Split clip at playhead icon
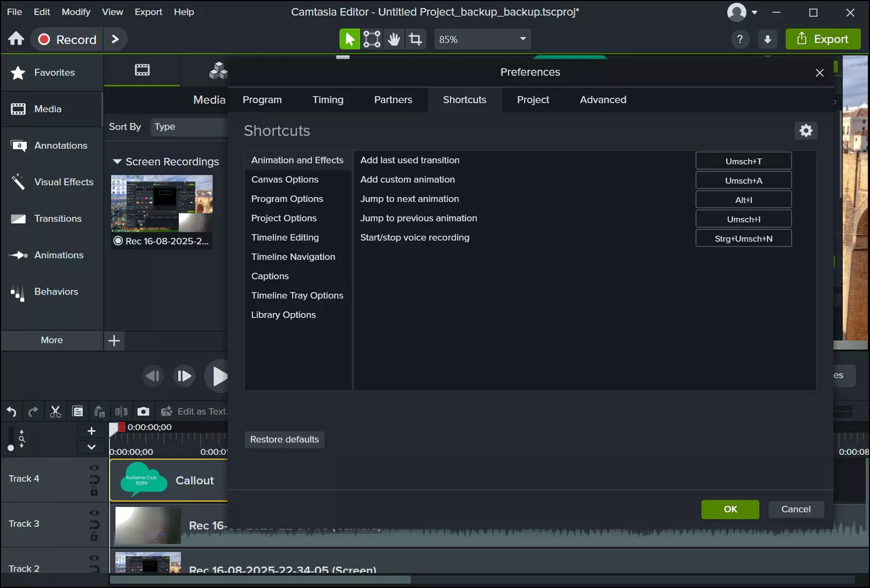Image resolution: width=870 pixels, height=588 pixels. pyautogui.click(x=121, y=412)
